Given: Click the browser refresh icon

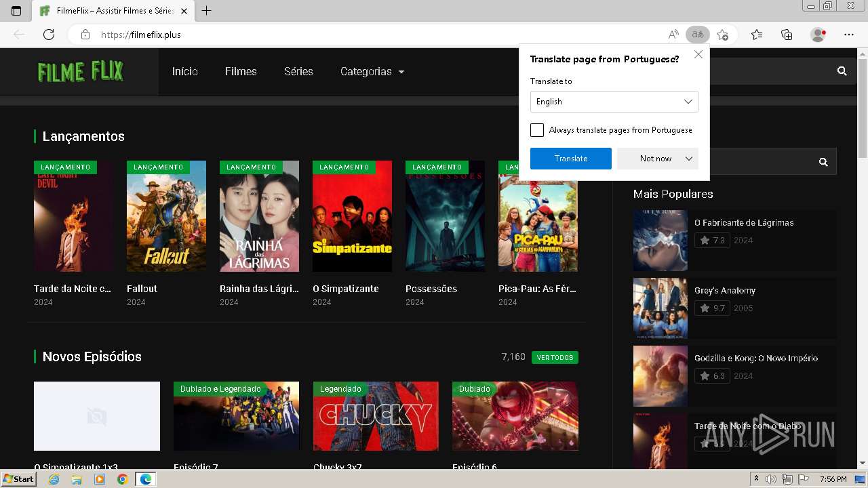Looking at the screenshot, I should tap(49, 35).
